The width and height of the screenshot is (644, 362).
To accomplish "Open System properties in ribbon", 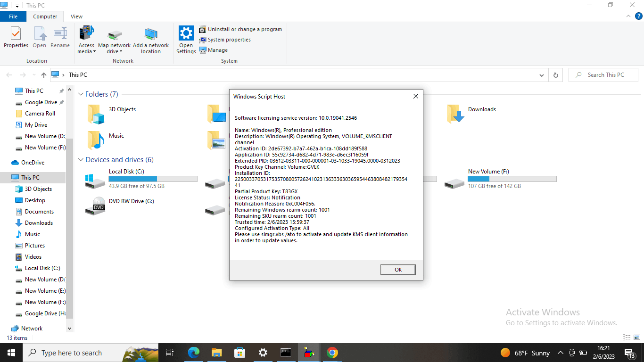I will [225, 40].
